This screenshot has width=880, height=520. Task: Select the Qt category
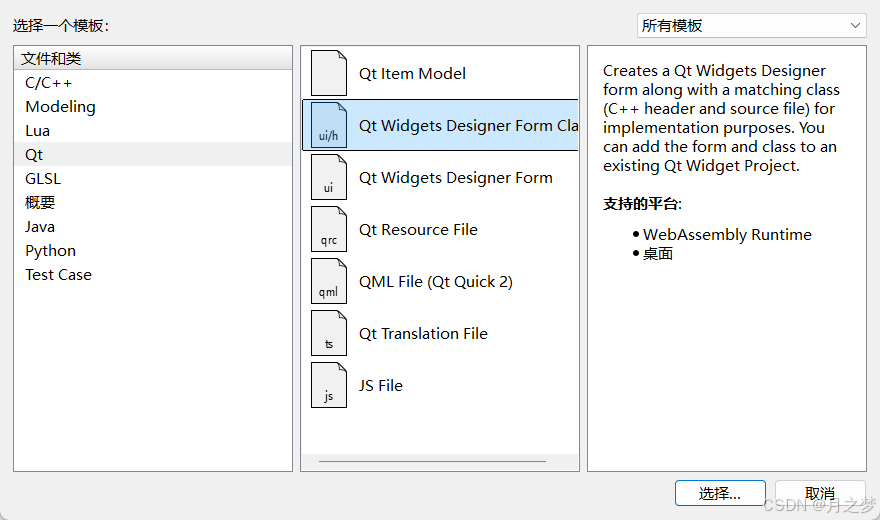pyautogui.click(x=153, y=154)
